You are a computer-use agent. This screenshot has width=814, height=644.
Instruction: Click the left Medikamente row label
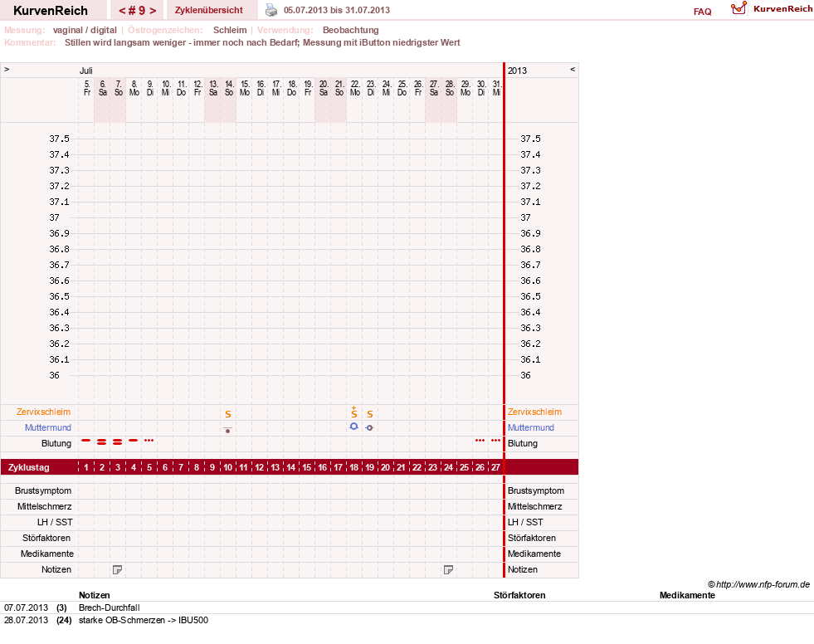(x=47, y=554)
